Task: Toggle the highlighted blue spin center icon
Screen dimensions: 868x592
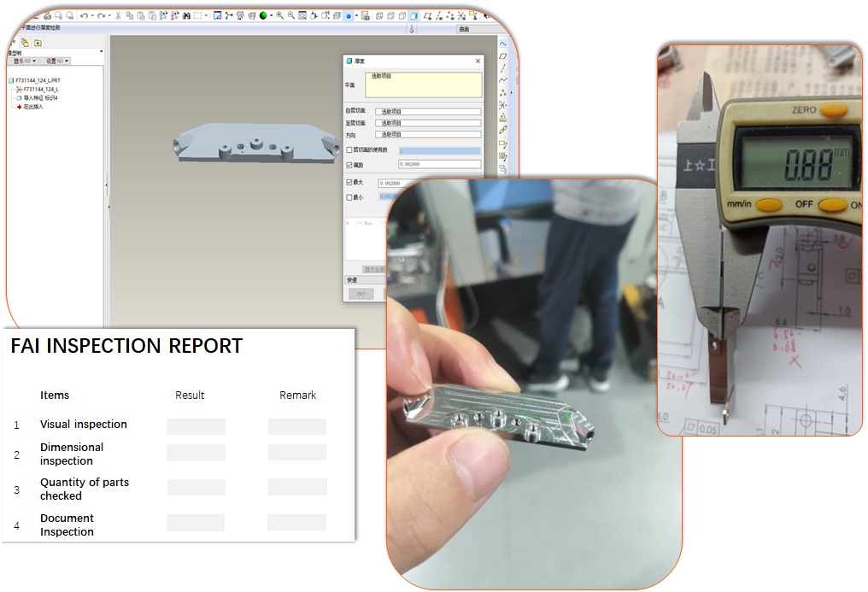Action: tap(349, 16)
